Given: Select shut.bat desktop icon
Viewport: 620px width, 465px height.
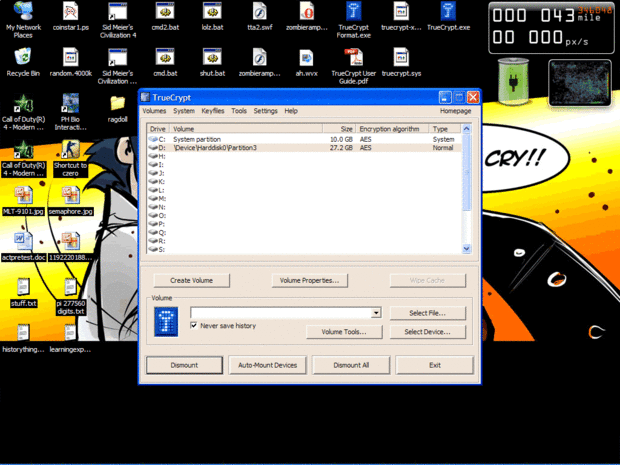Looking at the screenshot, I should pos(212,62).
